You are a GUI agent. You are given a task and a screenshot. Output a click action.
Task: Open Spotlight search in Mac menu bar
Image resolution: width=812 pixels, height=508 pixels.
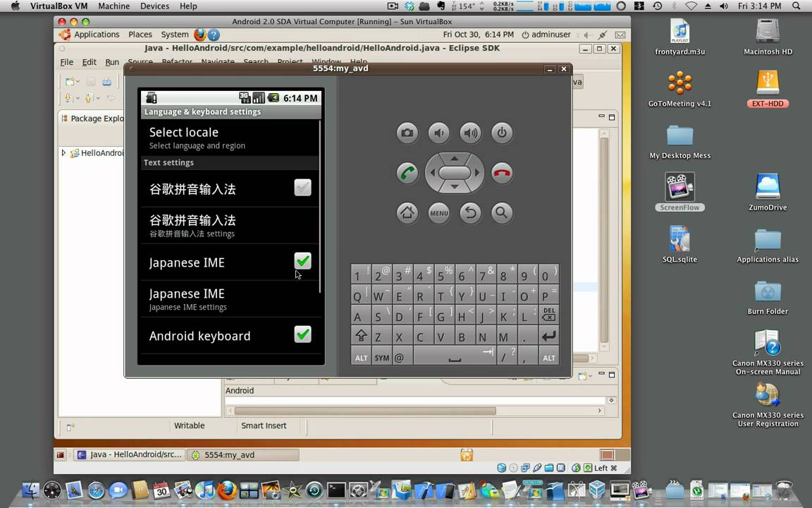[796, 6]
